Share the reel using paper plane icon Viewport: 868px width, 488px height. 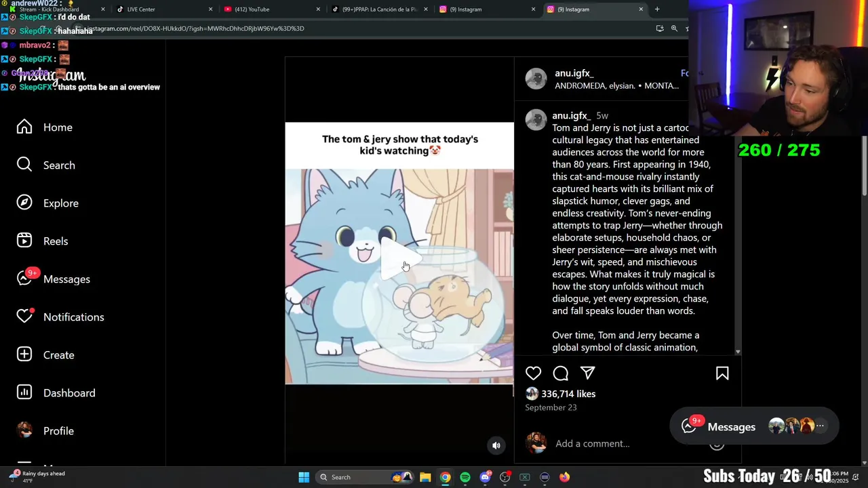pos(587,373)
